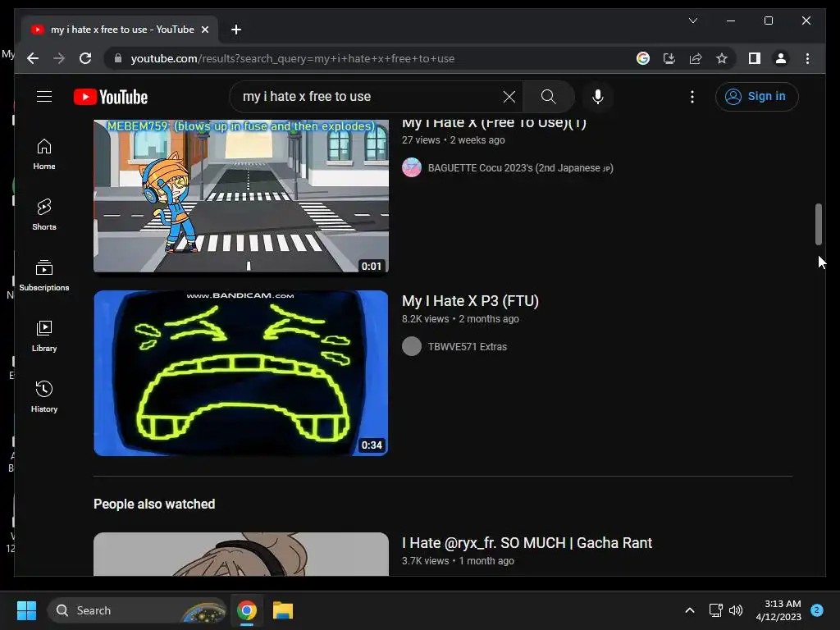Image resolution: width=840 pixels, height=630 pixels.
Task: Open the tab search chevron dropdown
Action: 692,21
